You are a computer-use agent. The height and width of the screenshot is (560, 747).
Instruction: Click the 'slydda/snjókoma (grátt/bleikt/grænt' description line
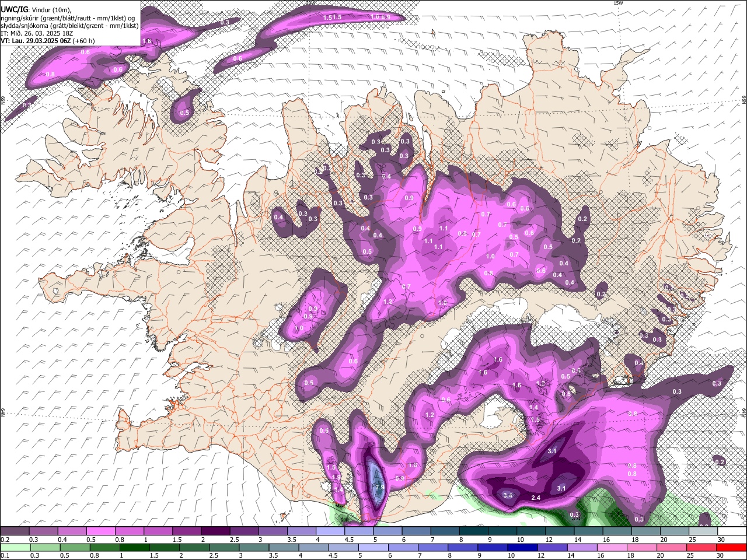tap(69, 26)
